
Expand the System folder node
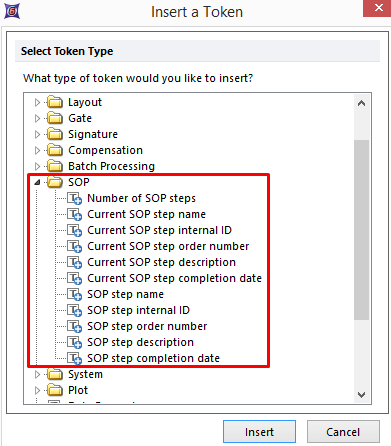click(x=37, y=374)
